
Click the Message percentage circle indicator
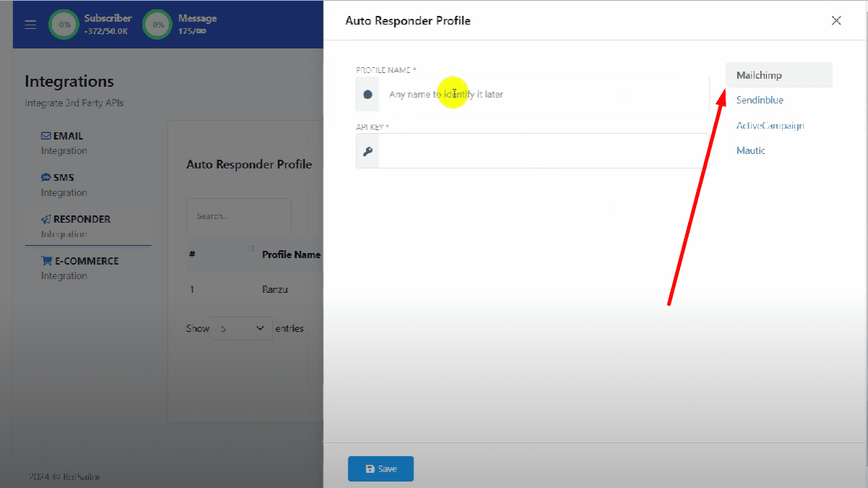(x=158, y=25)
